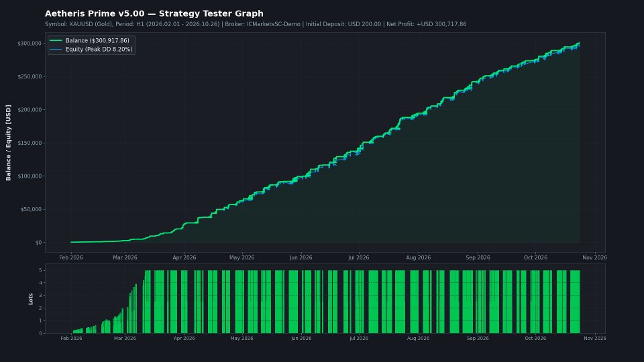Click the '$300,000' y-axis tick label
Image resolution: width=644 pixels, height=362 pixels.
(29, 44)
